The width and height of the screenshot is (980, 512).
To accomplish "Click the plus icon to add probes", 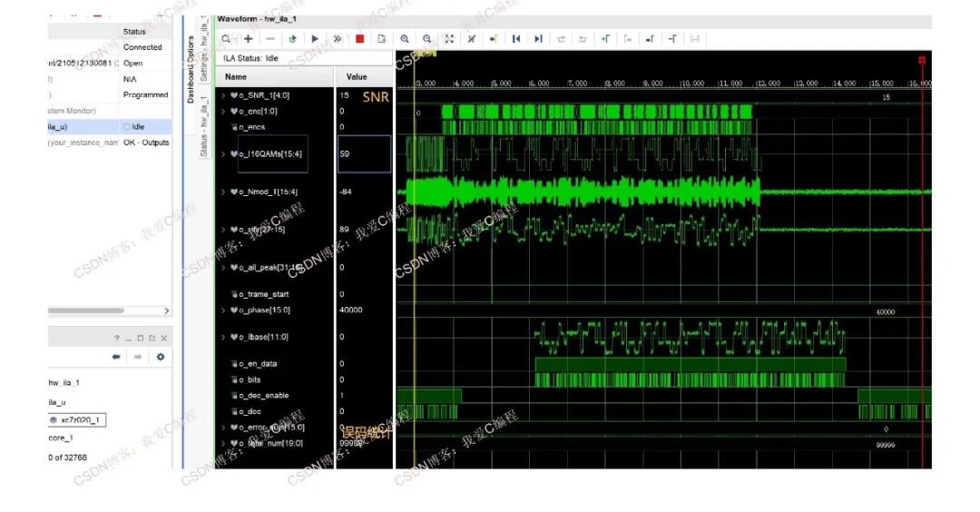I will tap(248, 39).
